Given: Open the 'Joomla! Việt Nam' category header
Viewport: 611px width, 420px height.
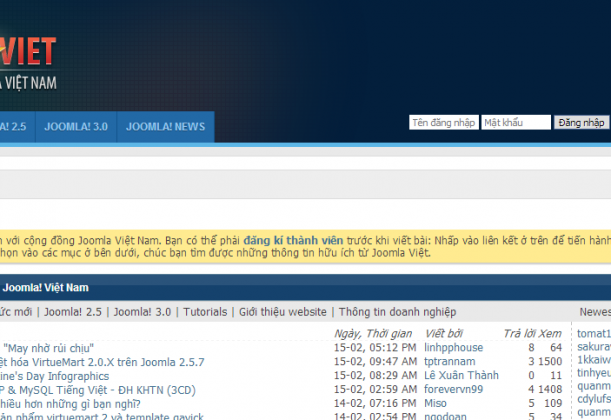Looking at the screenshot, I should pos(46,288).
